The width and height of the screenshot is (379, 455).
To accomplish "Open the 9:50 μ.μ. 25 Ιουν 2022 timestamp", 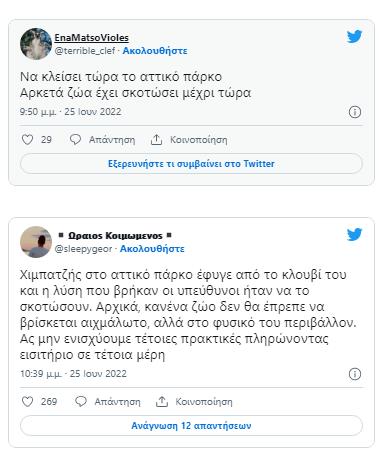I will click(70, 112).
